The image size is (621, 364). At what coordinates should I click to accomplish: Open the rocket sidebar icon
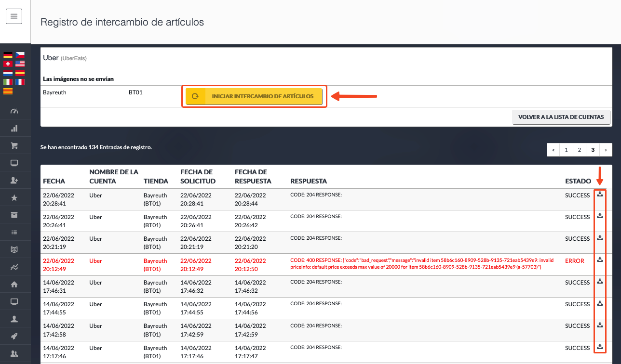tap(14, 336)
